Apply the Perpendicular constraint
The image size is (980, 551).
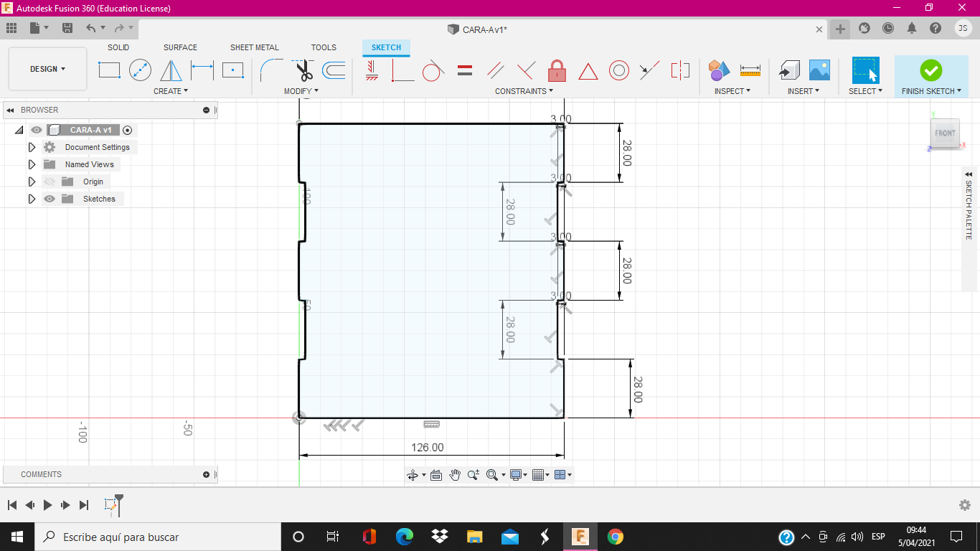(526, 70)
